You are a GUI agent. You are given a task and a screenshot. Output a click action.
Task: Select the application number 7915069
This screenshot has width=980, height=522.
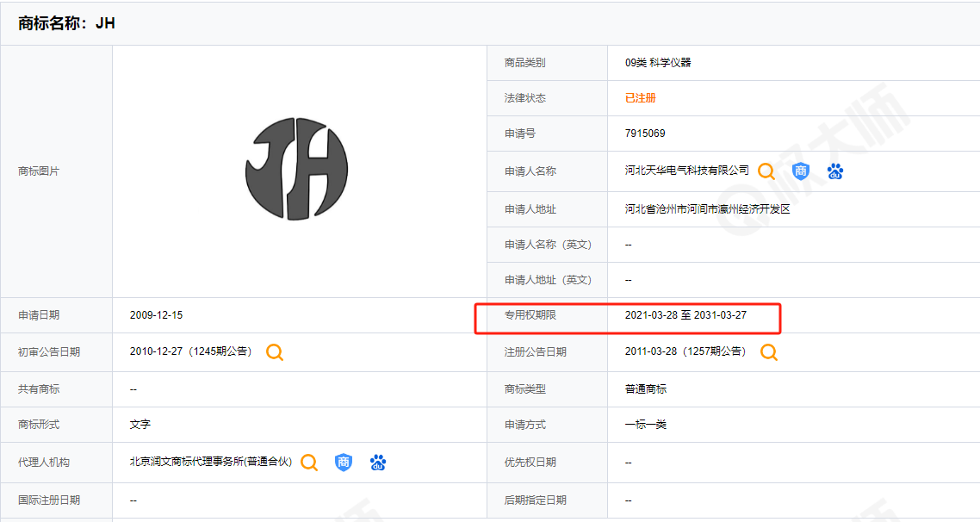tap(645, 134)
